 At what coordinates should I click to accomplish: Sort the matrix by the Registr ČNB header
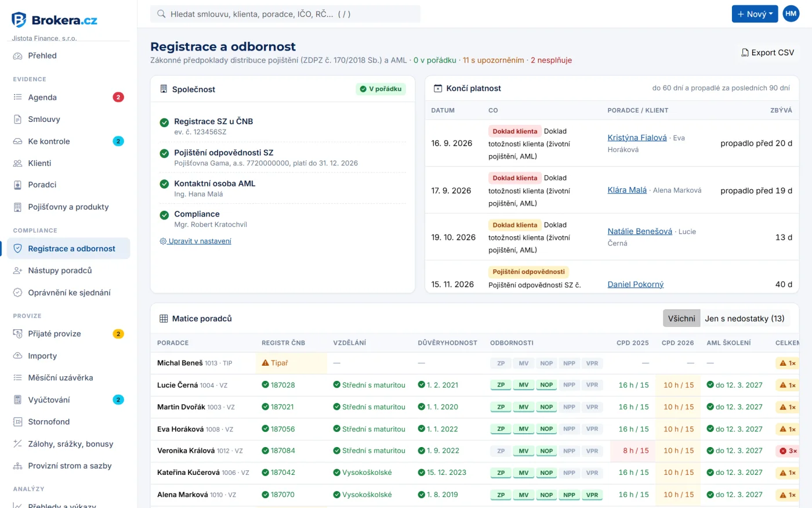pyautogui.click(x=283, y=343)
